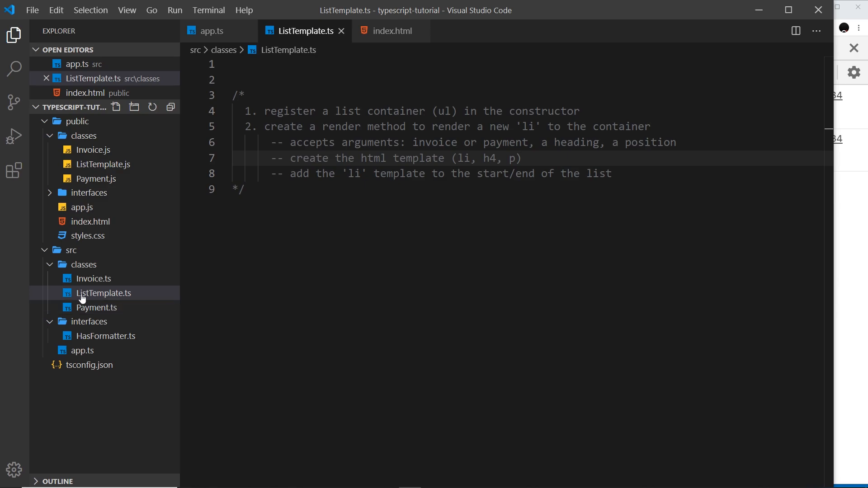Collapse the TYPESCRIPT-TUT project section

point(70,107)
